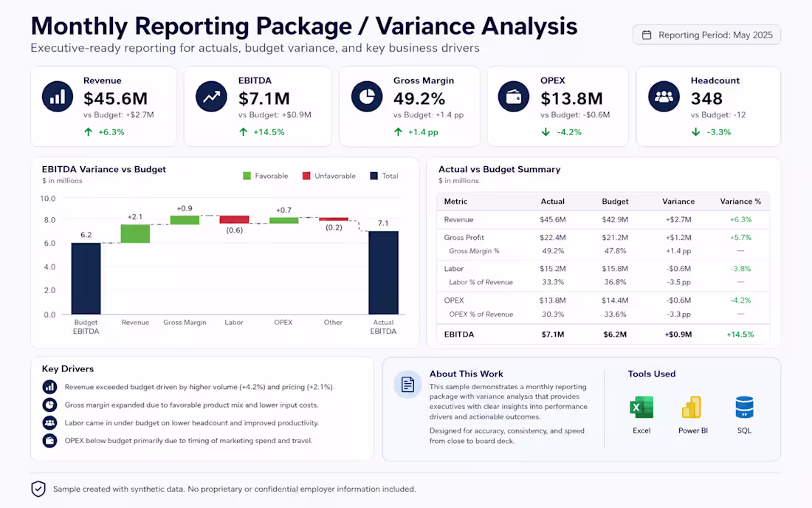Screen dimensions: 812x508
Task: Click the vs Budget: -12 headcount text
Action: coord(718,115)
